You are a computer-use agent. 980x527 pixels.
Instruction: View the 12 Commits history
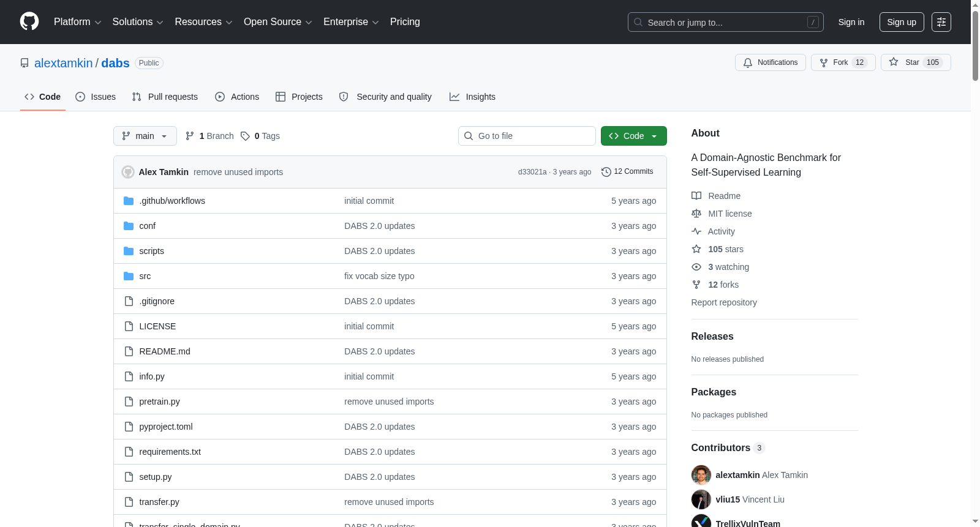click(627, 172)
